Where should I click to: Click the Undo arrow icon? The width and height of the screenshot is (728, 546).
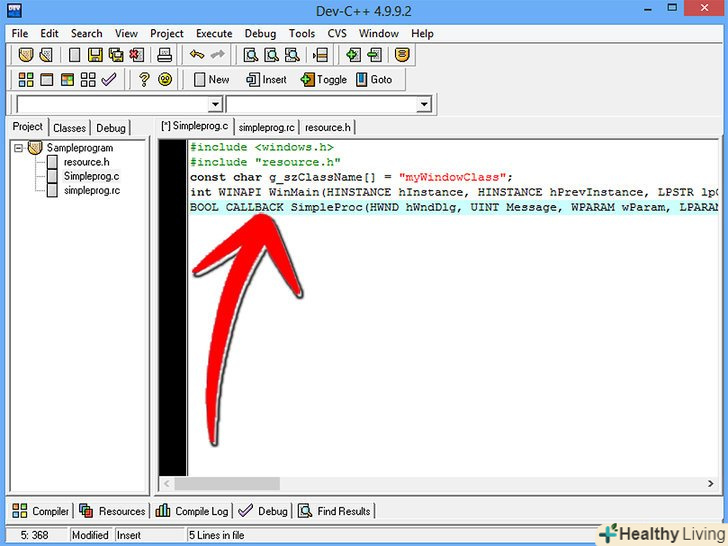[x=197, y=55]
